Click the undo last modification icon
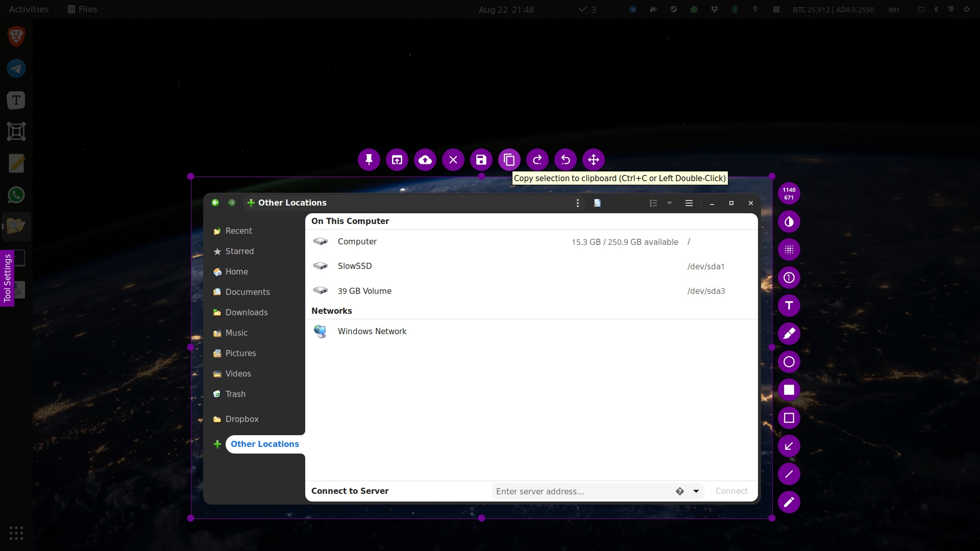Image resolution: width=980 pixels, height=551 pixels. pos(566,160)
